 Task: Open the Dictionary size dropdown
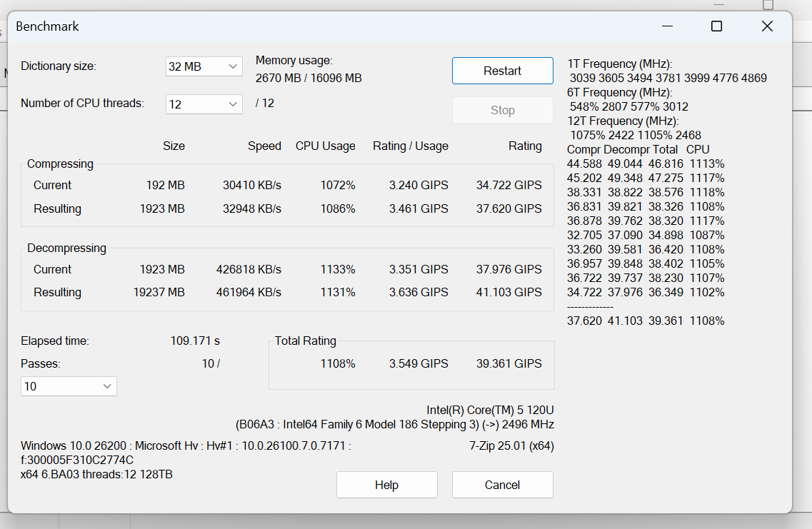pos(204,66)
